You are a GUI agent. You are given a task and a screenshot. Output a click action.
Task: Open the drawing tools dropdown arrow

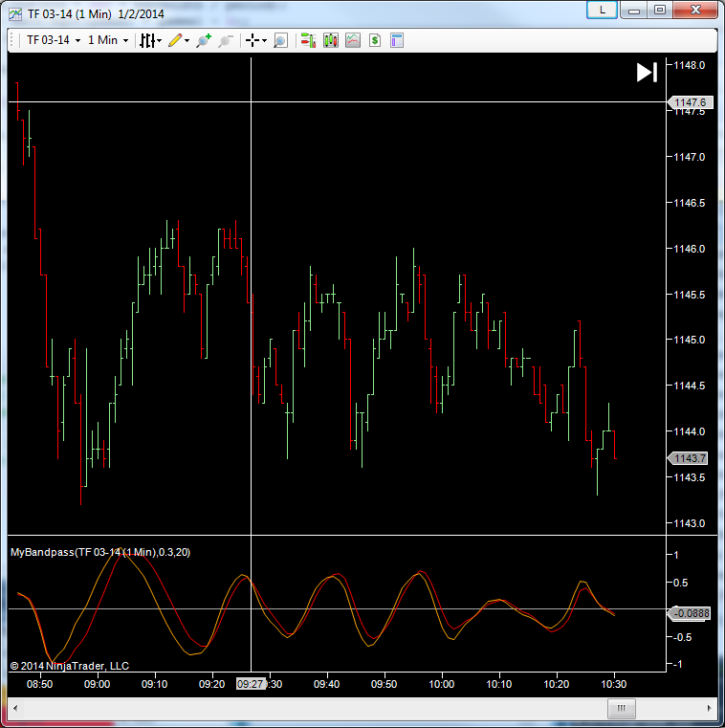187,41
